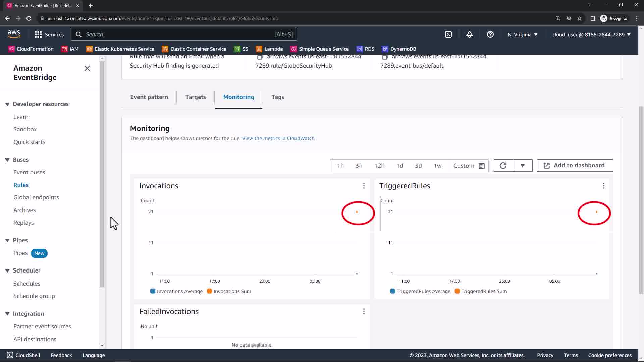Collapse the Developer resources section
The image size is (644, 362).
(7, 104)
